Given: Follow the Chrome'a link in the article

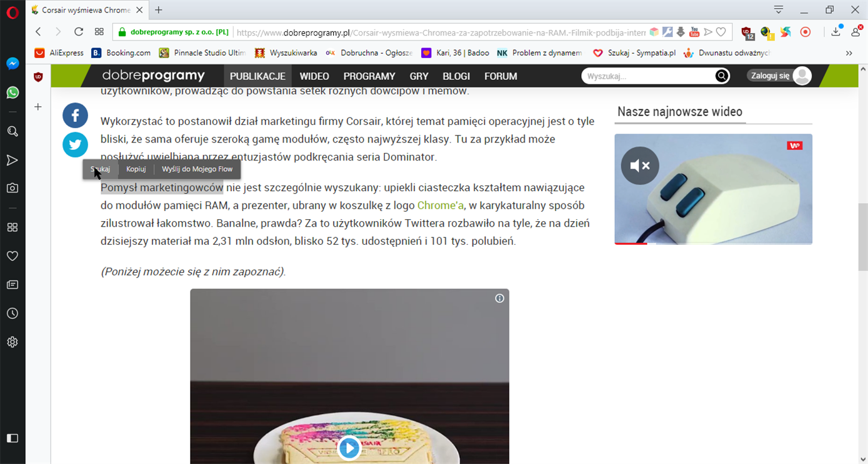Looking at the screenshot, I should click(x=441, y=205).
